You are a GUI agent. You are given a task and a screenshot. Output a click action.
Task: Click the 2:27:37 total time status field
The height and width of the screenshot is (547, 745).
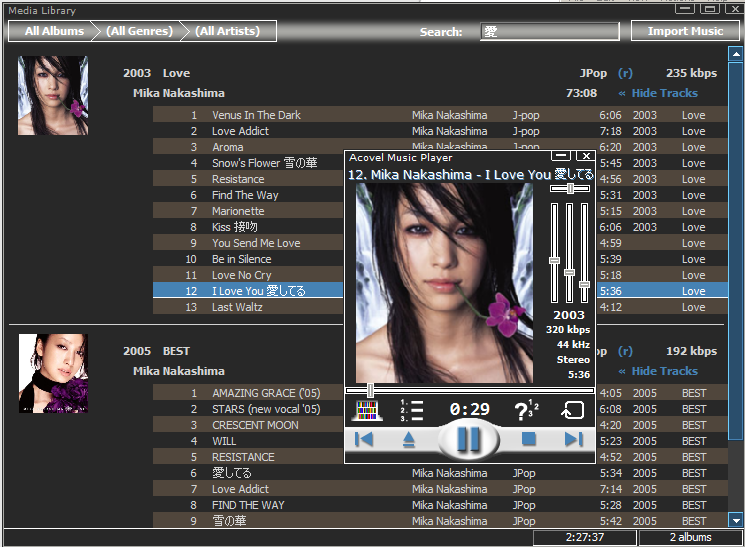(585, 537)
